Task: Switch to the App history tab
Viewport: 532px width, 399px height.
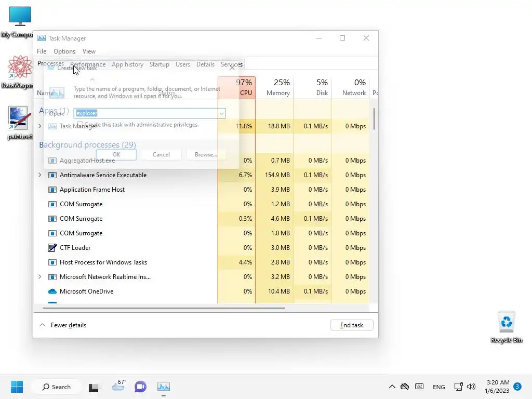Action: 128,64
